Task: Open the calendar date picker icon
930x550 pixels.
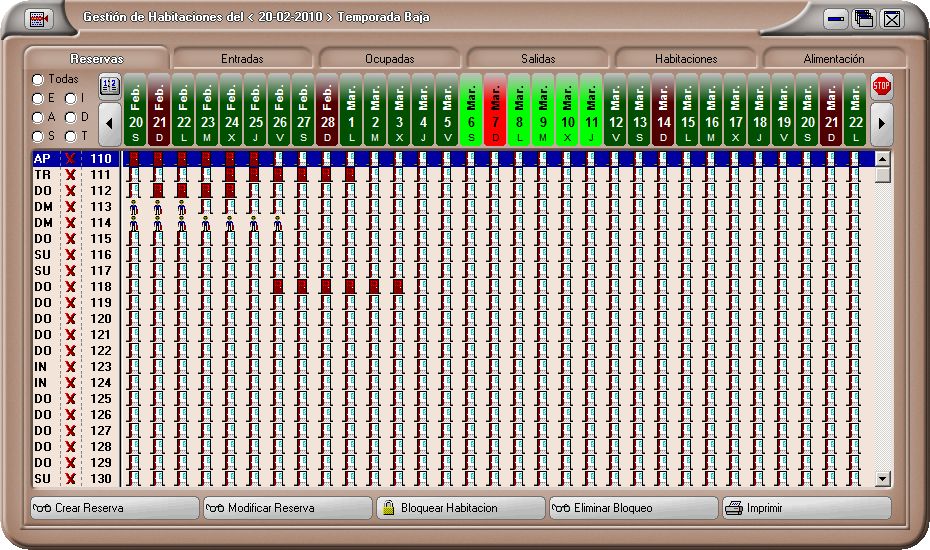Action: point(110,86)
